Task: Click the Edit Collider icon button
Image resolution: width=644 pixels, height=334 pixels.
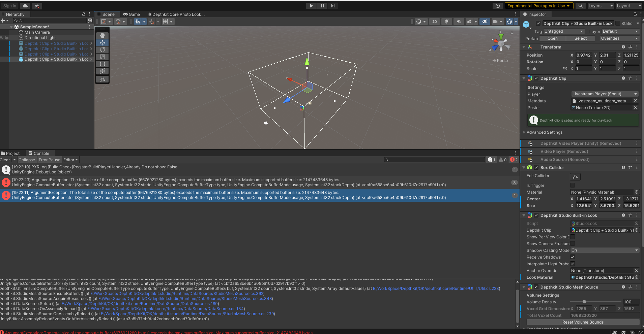Action: [575, 176]
